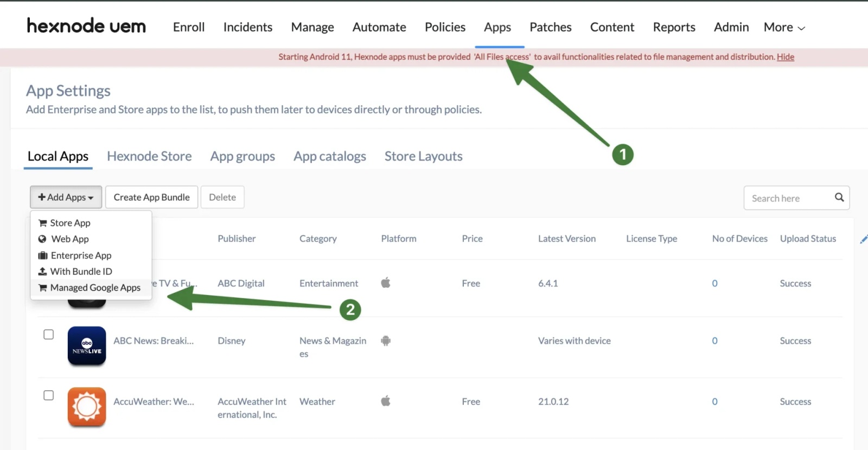
Task: Click the Price column header
Action: click(472, 239)
